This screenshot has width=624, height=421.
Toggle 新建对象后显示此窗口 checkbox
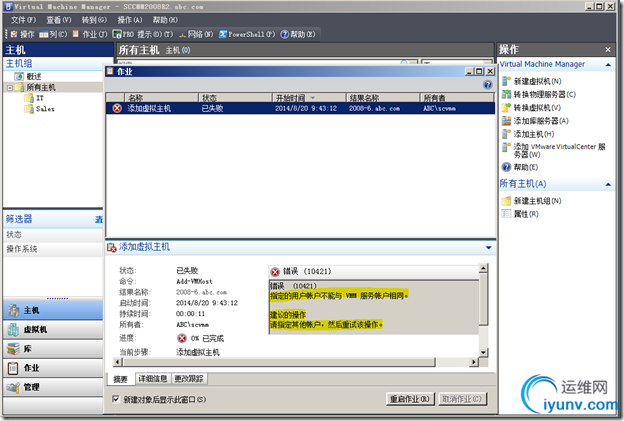tap(116, 399)
